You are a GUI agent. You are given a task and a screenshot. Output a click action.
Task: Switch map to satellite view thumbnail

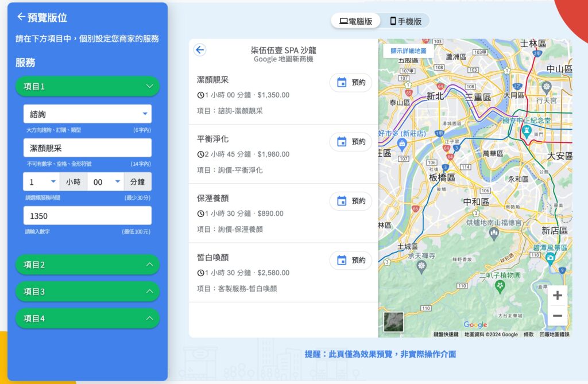pyautogui.click(x=394, y=322)
